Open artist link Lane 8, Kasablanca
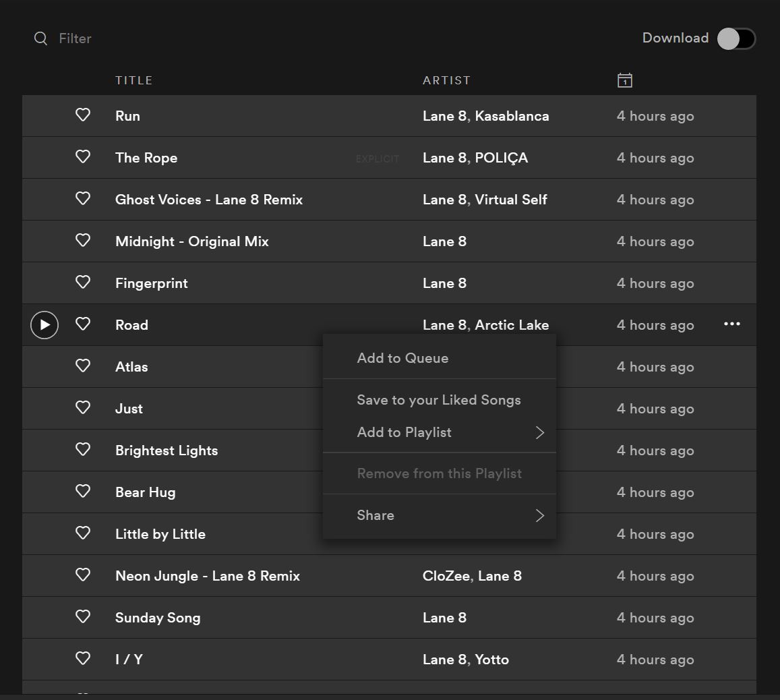The width and height of the screenshot is (780, 700). point(485,116)
